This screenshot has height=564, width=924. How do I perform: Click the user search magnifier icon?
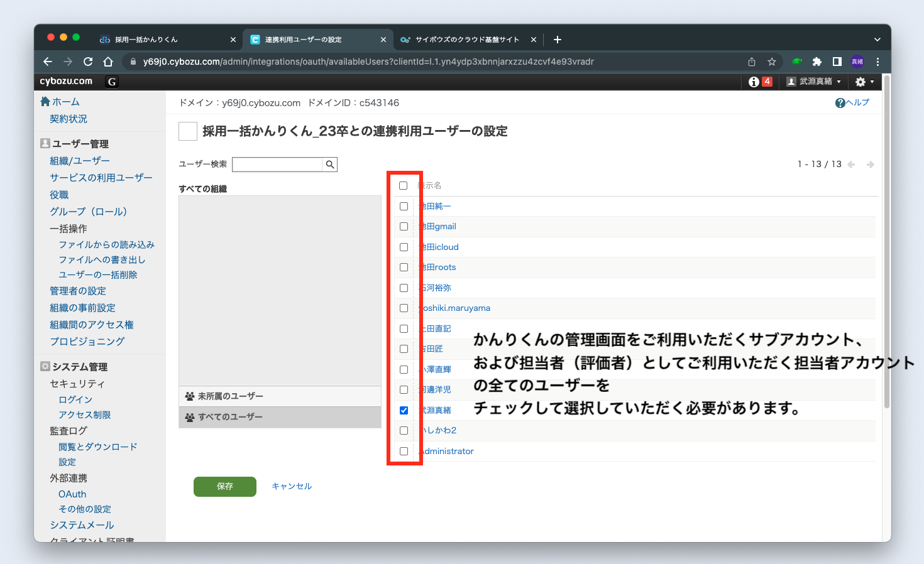pyautogui.click(x=329, y=165)
